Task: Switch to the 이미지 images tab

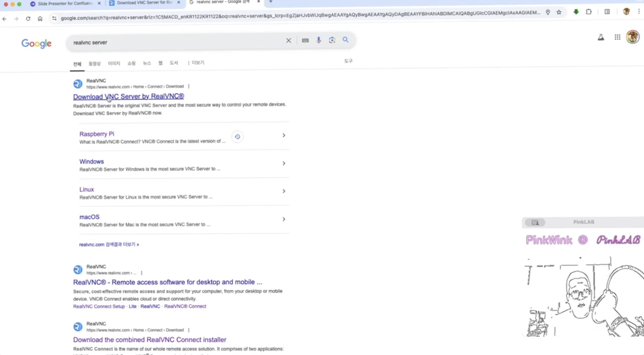Action: pos(114,63)
